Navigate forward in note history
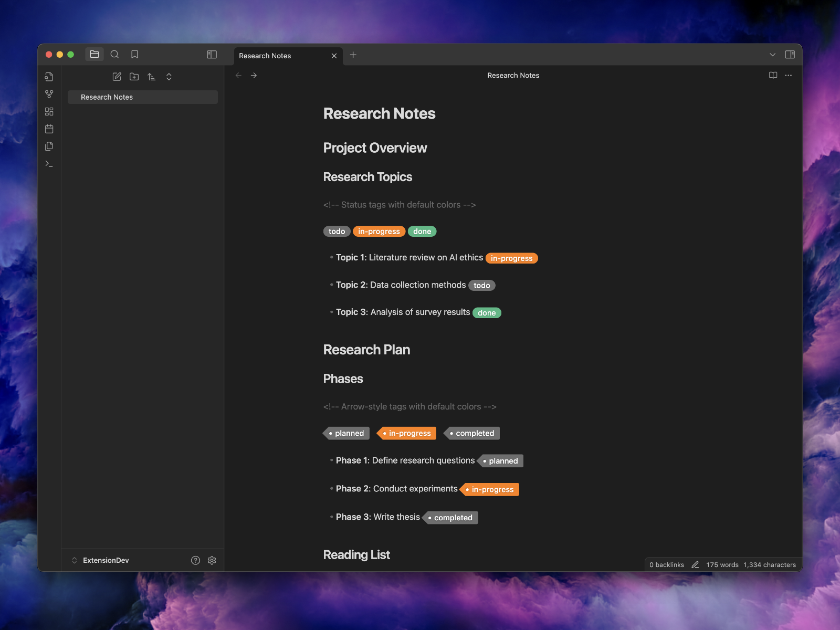This screenshot has height=630, width=840. [x=254, y=76]
